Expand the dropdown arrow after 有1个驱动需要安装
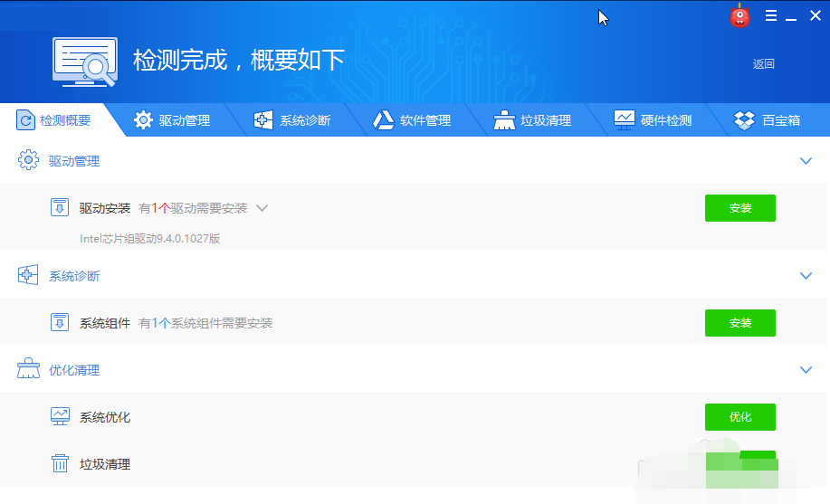This screenshot has height=504, width=830. 262,208
